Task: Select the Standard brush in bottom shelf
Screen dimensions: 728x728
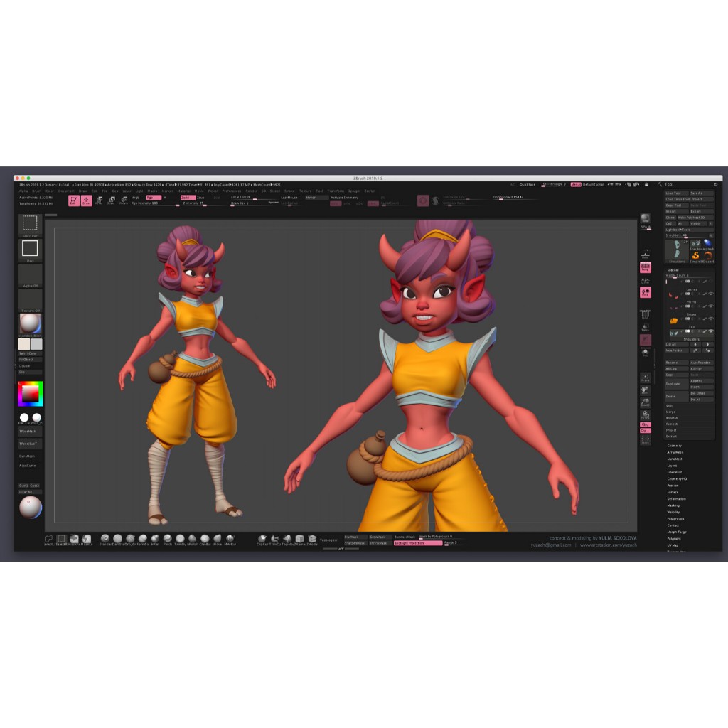Action: click(105, 540)
